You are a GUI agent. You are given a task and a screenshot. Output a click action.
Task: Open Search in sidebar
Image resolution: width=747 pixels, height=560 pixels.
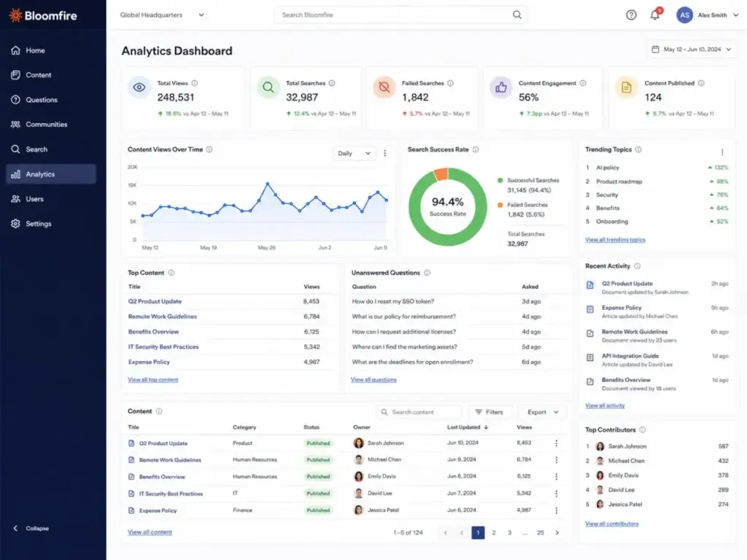[51, 149]
